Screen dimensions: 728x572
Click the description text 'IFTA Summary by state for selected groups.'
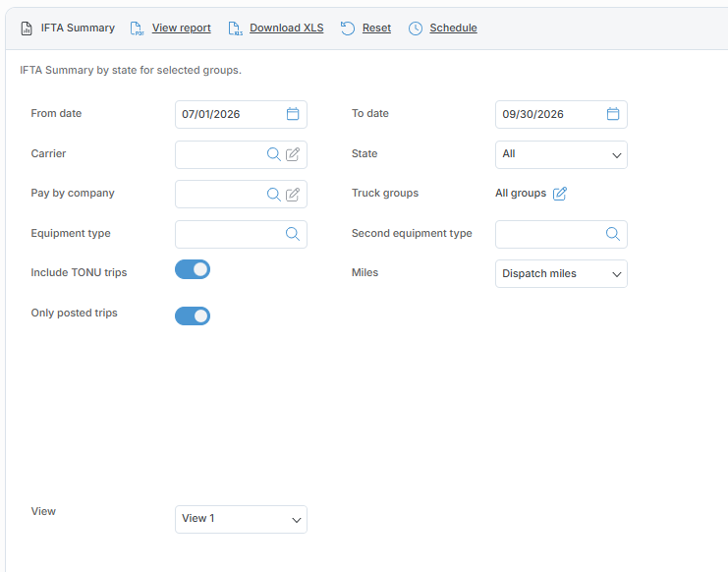[131, 70]
